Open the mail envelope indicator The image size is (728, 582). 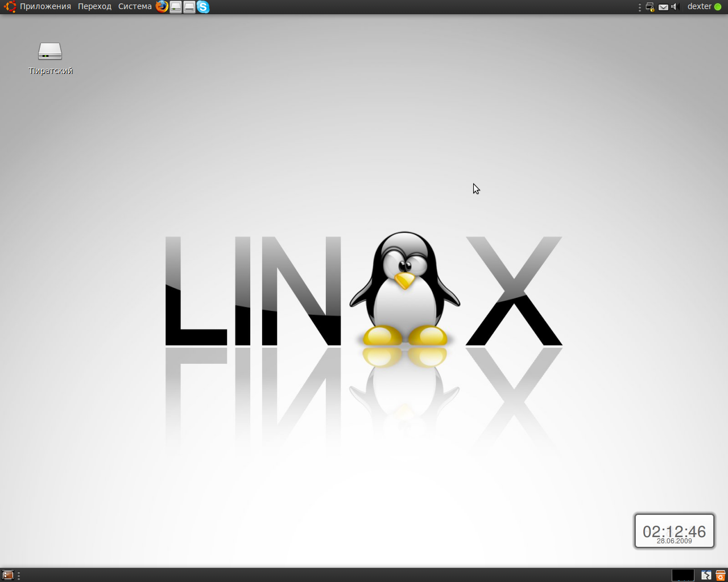(663, 7)
